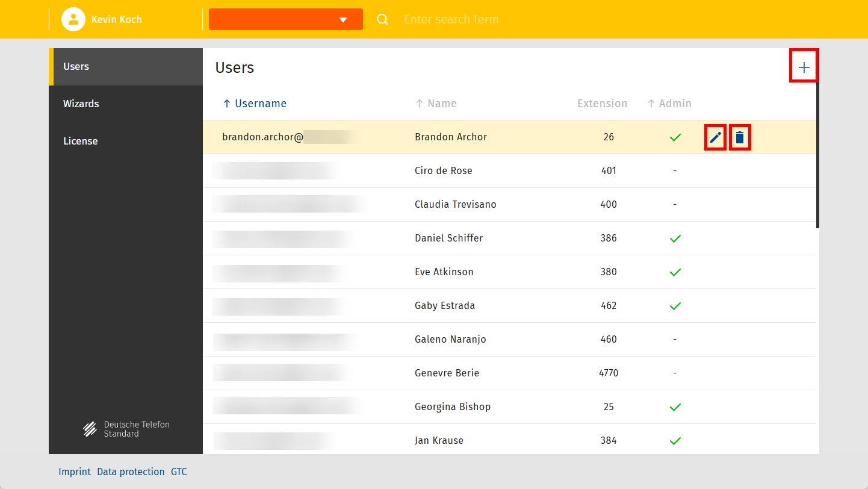This screenshot has height=489, width=868.
Task: Click Kevin Koch profile avatar icon
Action: tap(73, 19)
